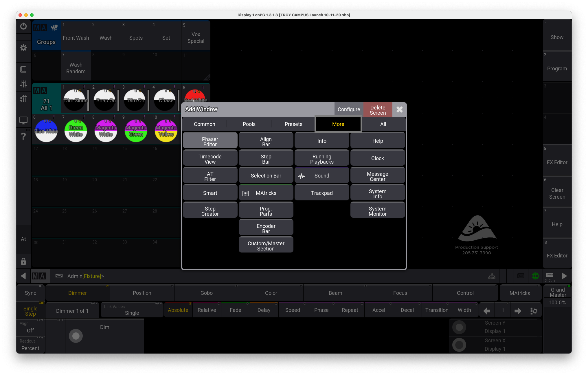Select the Width layer
This screenshot has height=375, width=588.
click(x=464, y=310)
